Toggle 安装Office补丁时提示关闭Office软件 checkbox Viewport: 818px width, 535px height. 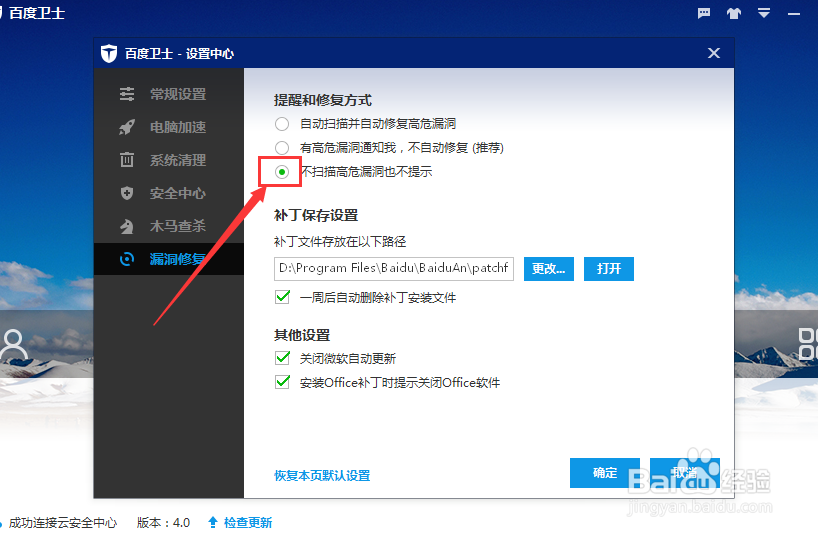(x=282, y=382)
